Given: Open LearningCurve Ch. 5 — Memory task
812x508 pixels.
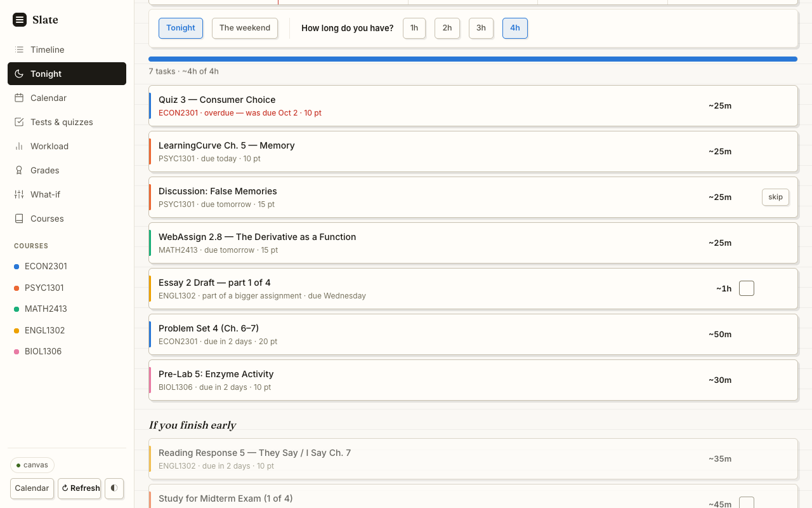Looking at the screenshot, I should coord(473,151).
